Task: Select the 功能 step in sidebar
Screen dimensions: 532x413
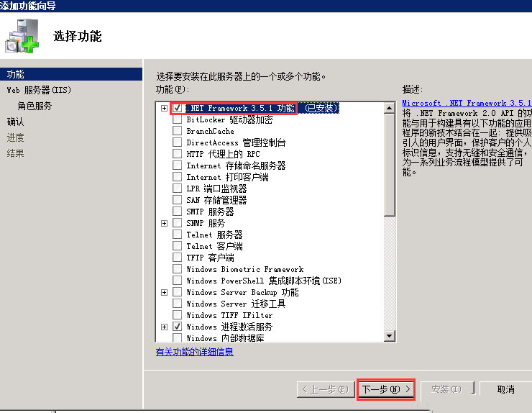Action: (x=71, y=74)
